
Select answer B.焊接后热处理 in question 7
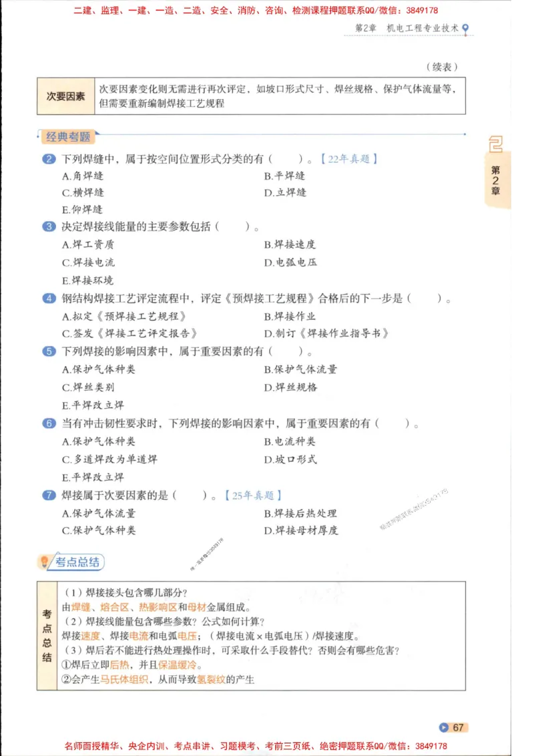coord(301,514)
